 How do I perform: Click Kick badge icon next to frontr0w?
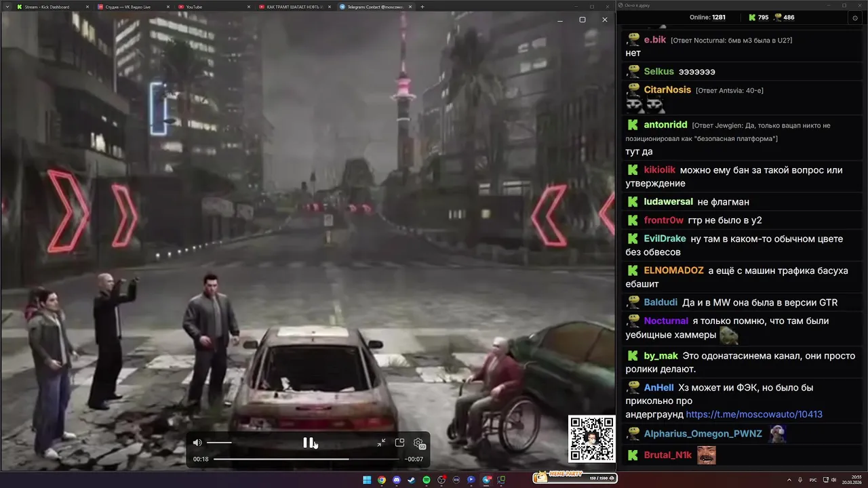[633, 220]
